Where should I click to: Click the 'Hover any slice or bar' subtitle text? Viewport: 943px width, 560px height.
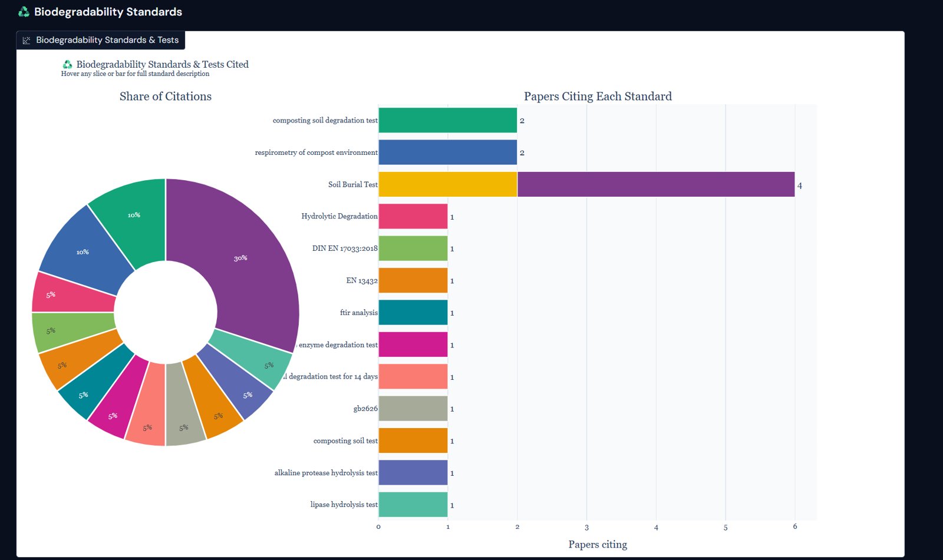[135, 74]
